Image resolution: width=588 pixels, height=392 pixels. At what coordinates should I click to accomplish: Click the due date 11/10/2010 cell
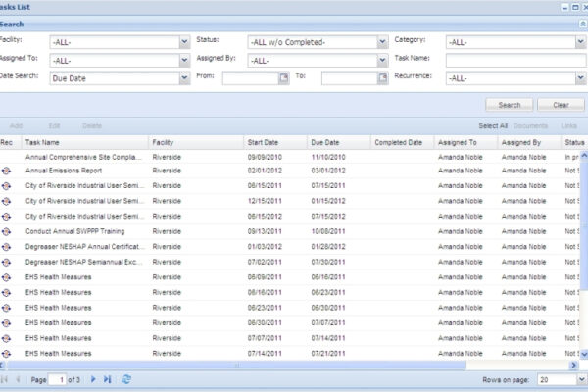click(x=328, y=157)
